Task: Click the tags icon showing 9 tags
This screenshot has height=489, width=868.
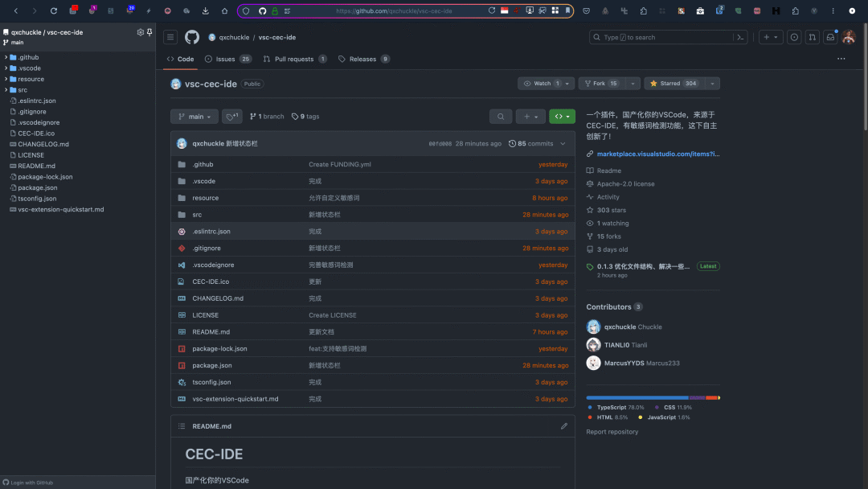Action: click(293, 116)
